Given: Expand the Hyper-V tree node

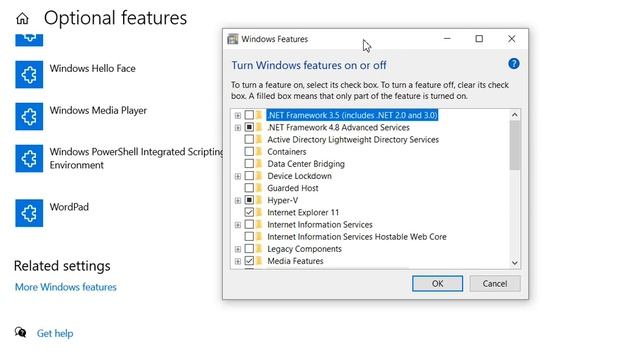Looking at the screenshot, I should tap(238, 200).
